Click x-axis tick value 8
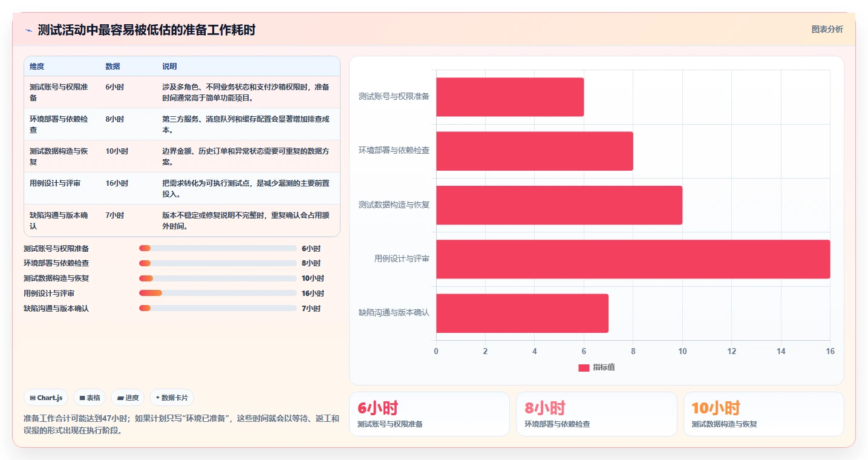 coord(633,352)
